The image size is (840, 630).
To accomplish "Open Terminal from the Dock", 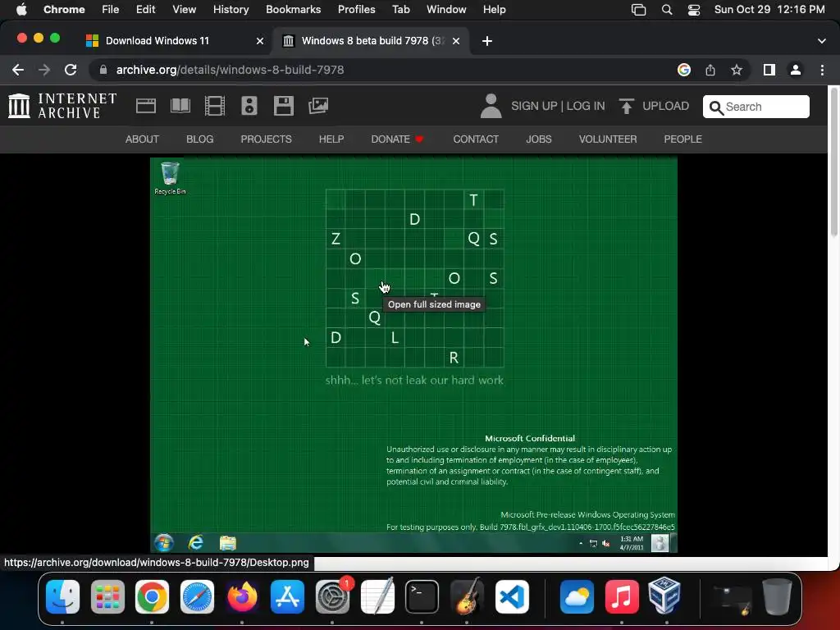I will click(422, 596).
